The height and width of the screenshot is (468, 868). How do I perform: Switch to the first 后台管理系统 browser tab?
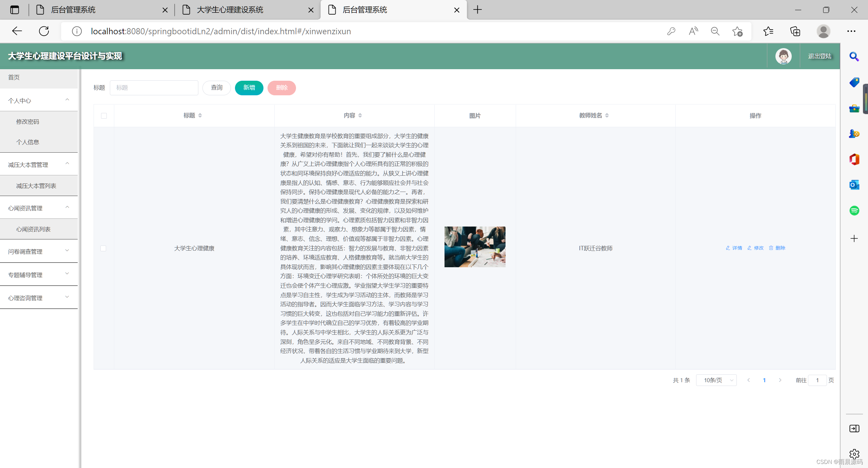pyautogui.click(x=102, y=10)
